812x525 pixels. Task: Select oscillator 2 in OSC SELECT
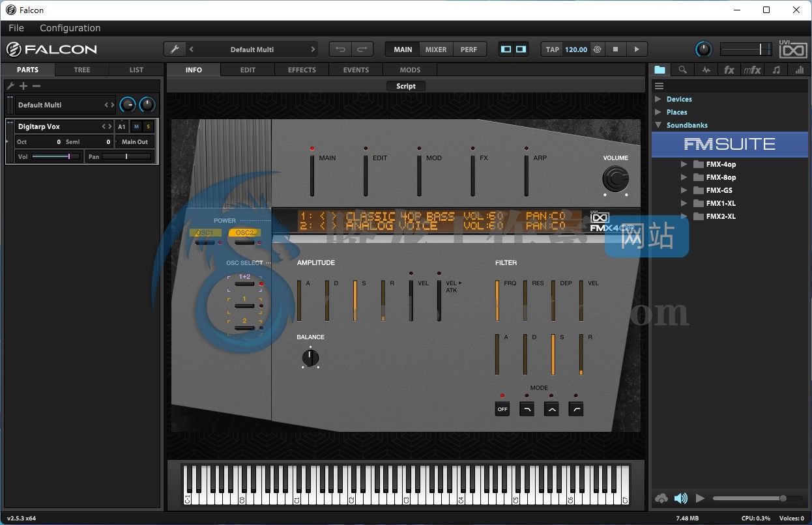coord(244,328)
